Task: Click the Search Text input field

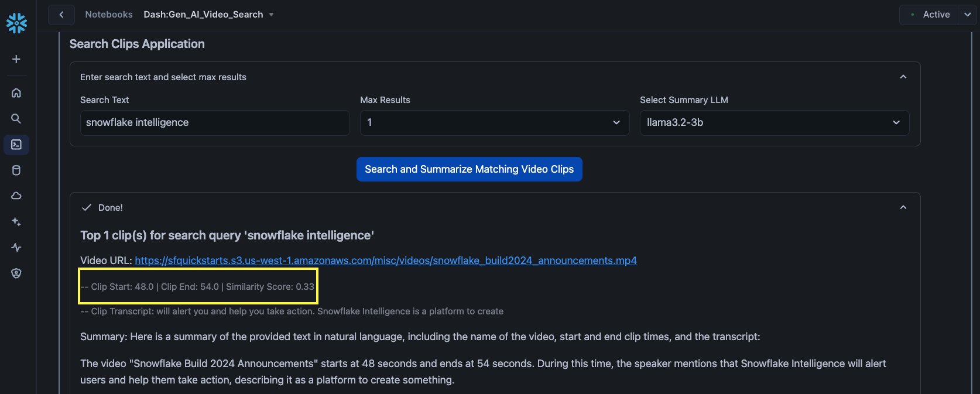Action: pos(215,123)
